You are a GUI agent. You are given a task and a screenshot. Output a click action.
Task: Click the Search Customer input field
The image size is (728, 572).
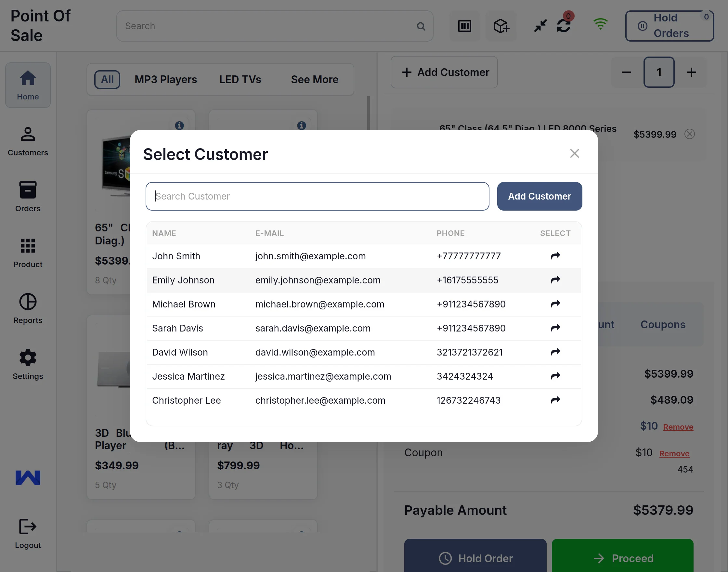pos(317,196)
